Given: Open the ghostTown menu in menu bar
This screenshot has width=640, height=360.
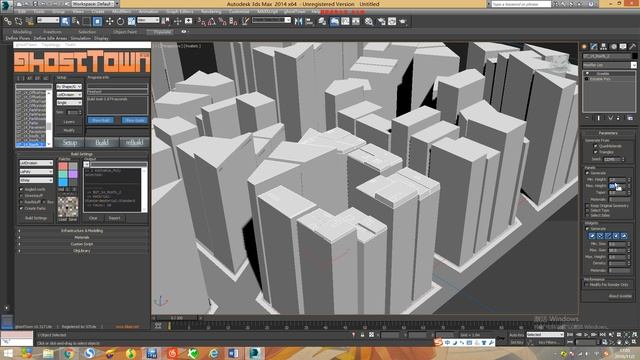Looking at the screenshot, I should pos(294,11).
